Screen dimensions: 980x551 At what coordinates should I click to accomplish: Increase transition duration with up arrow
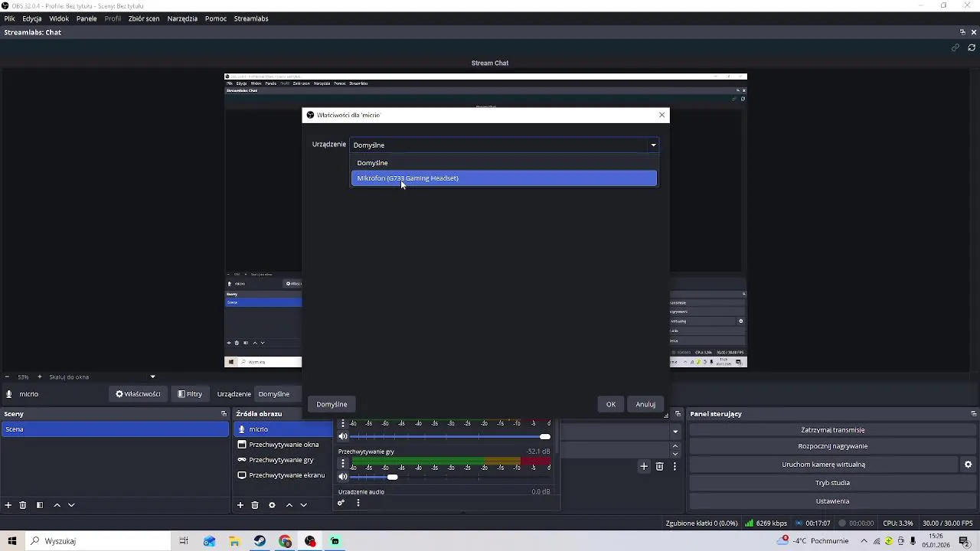[x=675, y=445]
